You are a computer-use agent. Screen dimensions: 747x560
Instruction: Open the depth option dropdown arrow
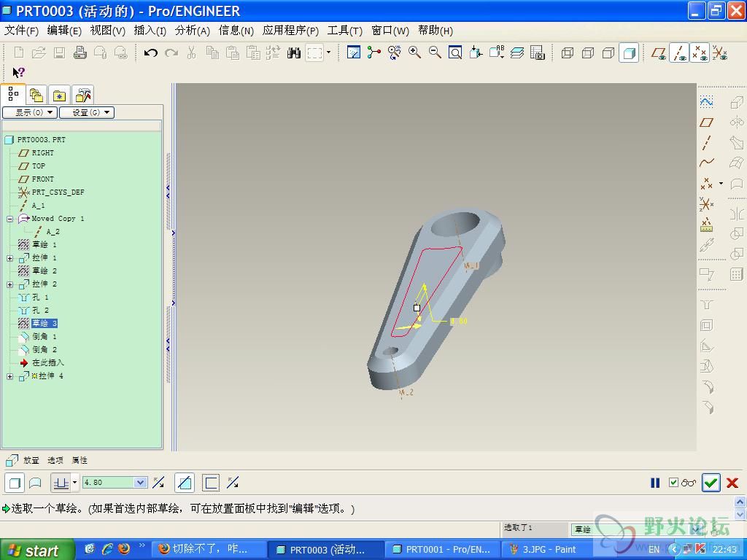75,483
